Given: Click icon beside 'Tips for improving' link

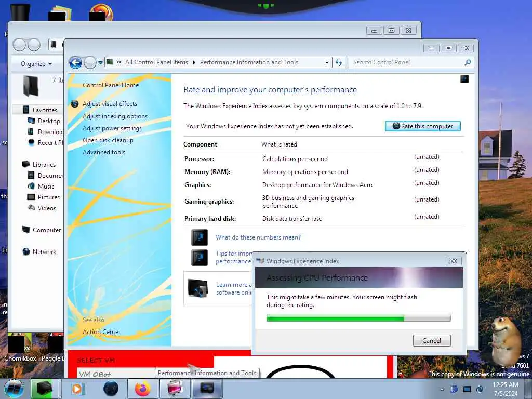Looking at the screenshot, I should point(199,258).
